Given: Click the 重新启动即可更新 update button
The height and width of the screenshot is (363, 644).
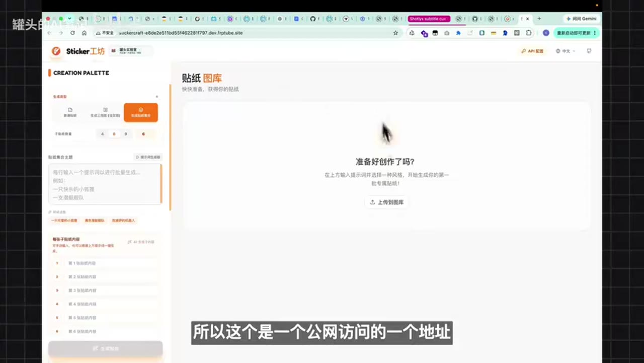Looking at the screenshot, I should 577,33.
